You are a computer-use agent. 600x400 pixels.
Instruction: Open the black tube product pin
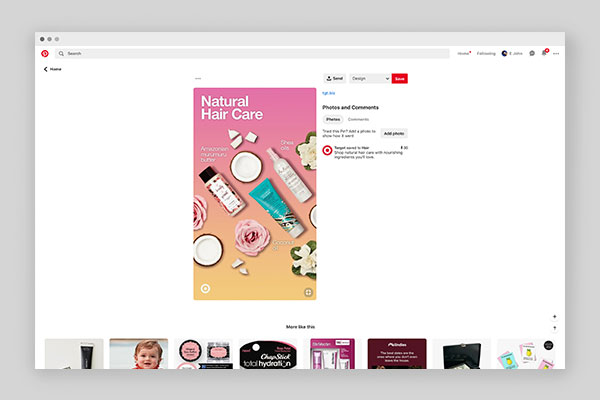click(74, 354)
